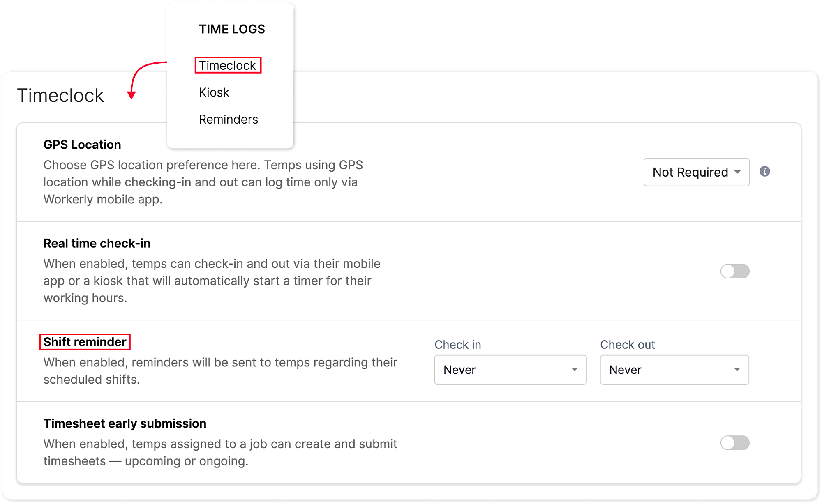Select Timeclock in the Time Logs menu
Screen dimensions: 822x504
(227, 65)
